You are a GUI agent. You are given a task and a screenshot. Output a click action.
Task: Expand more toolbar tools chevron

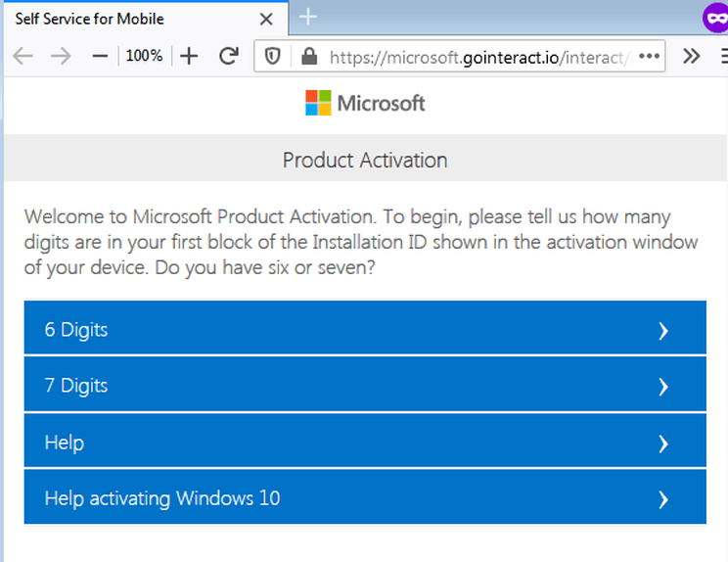coord(691,57)
